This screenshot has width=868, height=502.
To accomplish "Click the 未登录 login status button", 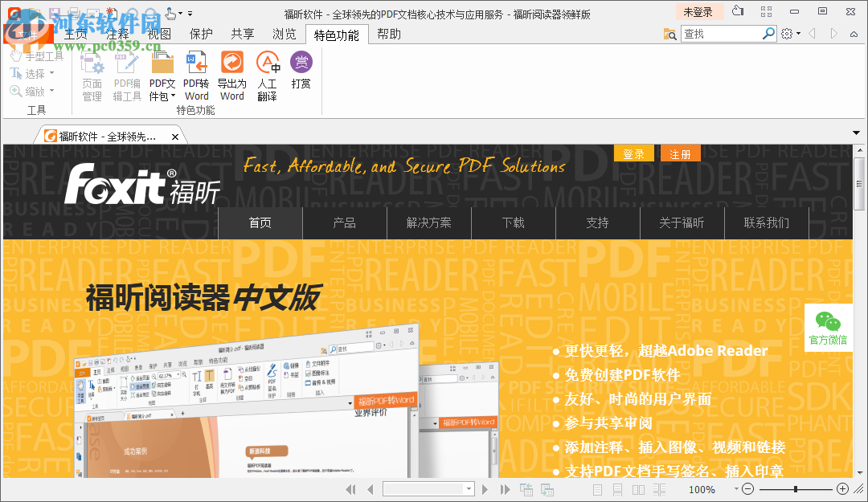I will click(698, 11).
